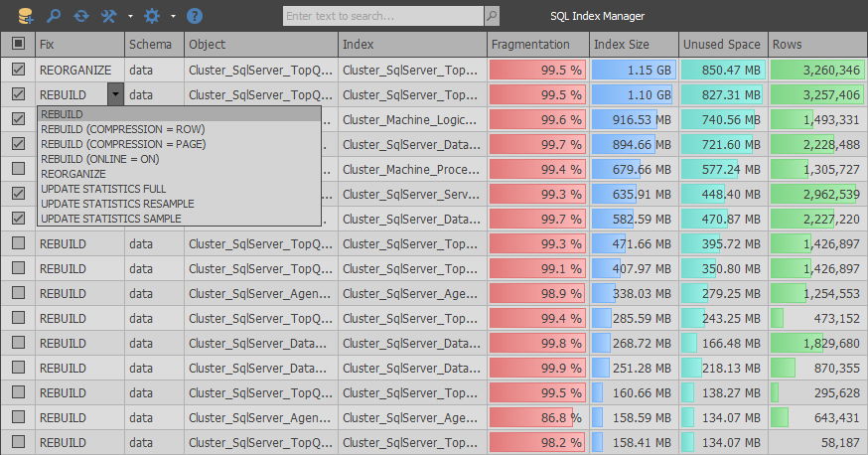Click index cell 'Cluster_Machine_Proce...'
The width and height of the screenshot is (868, 455).
click(411, 169)
